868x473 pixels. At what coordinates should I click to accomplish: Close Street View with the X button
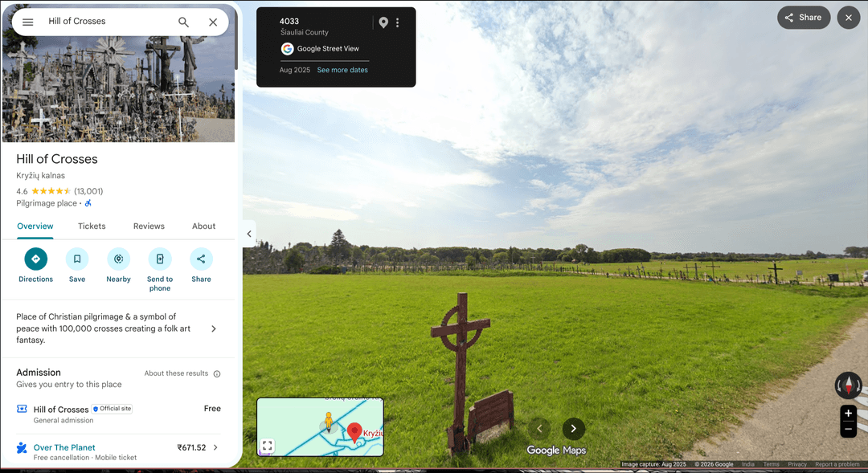[x=849, y=18]
